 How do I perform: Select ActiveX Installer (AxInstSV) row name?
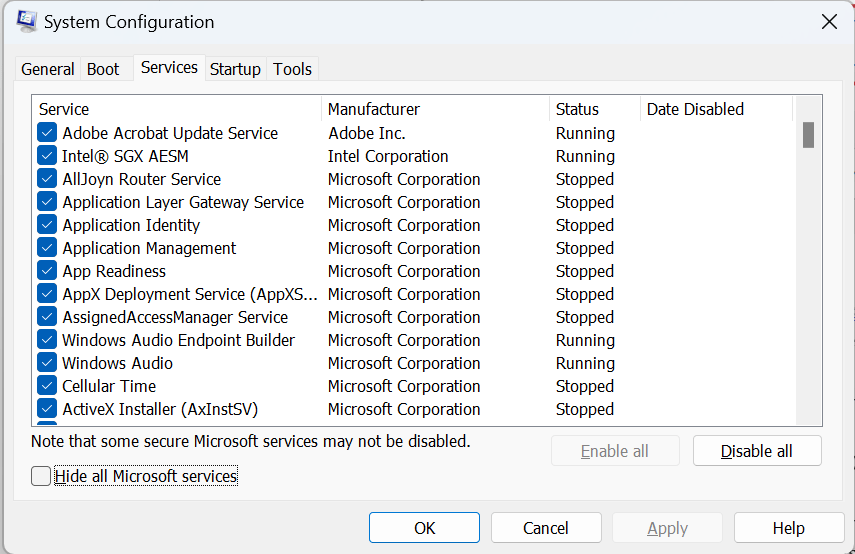(160, 409)
